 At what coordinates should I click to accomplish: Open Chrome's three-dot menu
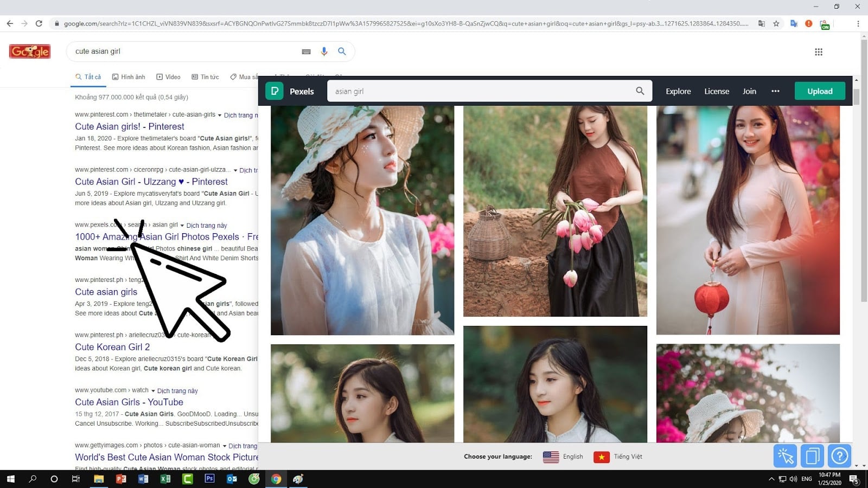858,23
